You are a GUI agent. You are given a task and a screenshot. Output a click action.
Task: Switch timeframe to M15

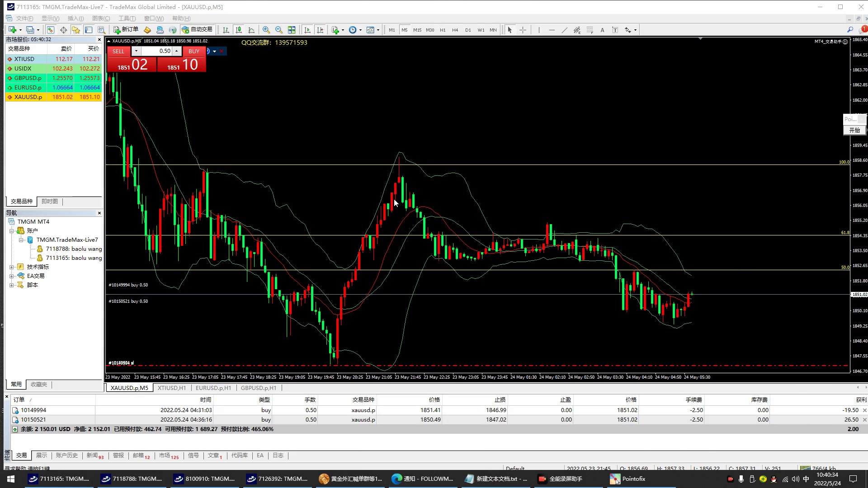417,30
